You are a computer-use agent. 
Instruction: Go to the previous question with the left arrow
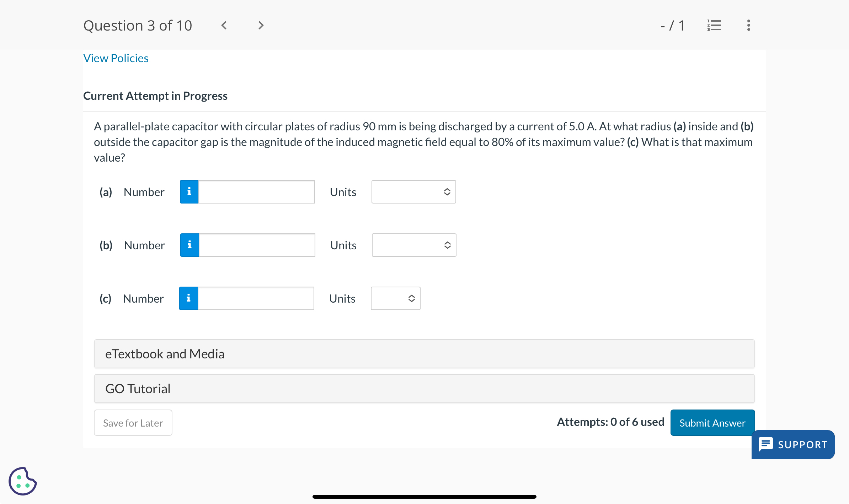[x=224, y=25]
